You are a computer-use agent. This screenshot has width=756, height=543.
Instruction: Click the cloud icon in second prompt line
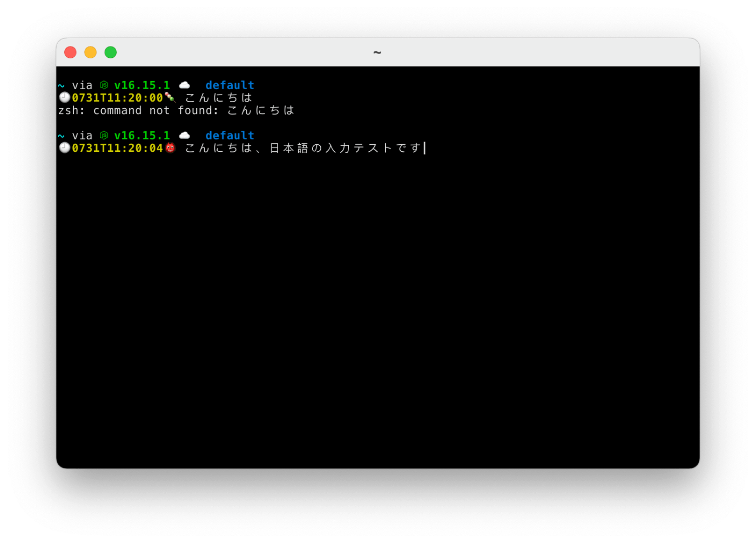tap(185, 135)
